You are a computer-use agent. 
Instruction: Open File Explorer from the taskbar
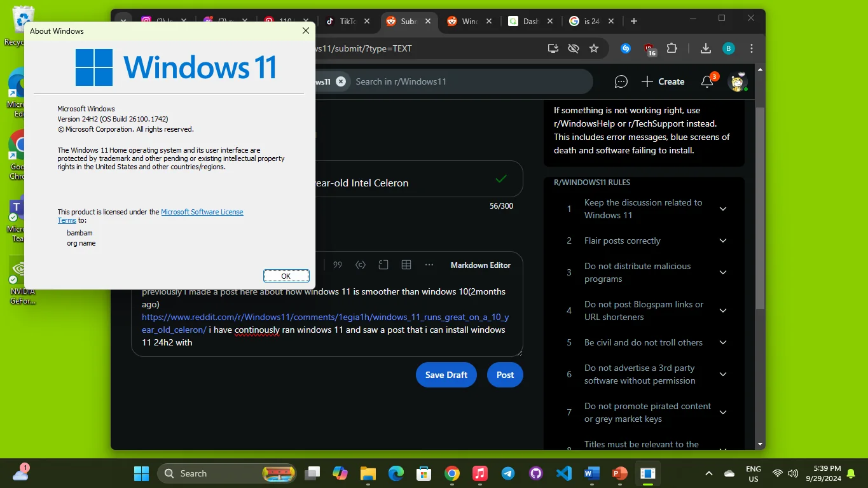[x=368, y=473]
